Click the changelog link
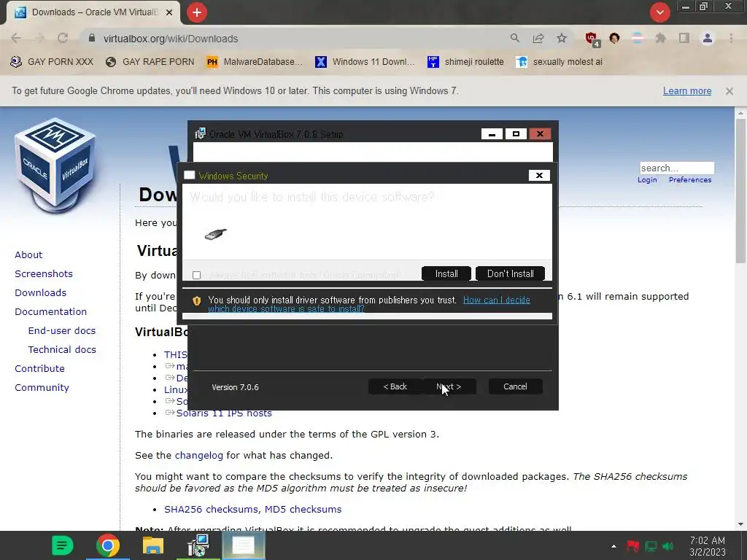Viewport: 747px width, 560px height. tap(198, 455)
